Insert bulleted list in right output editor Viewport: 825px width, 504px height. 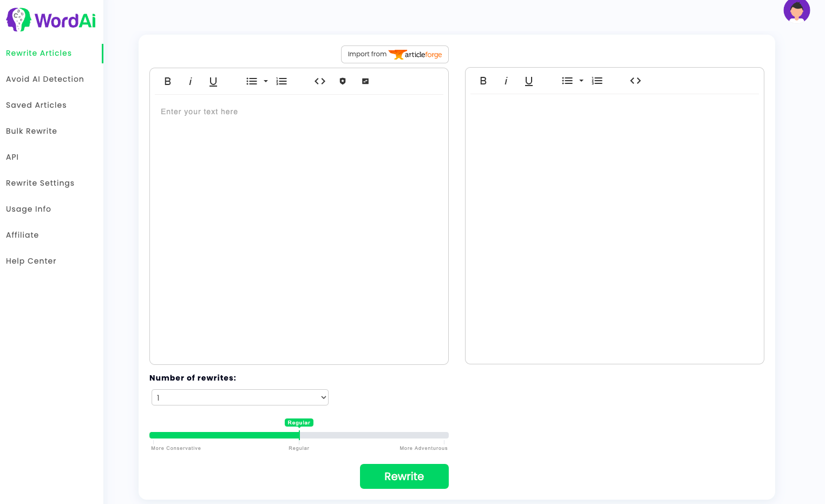tap(567, 81)
